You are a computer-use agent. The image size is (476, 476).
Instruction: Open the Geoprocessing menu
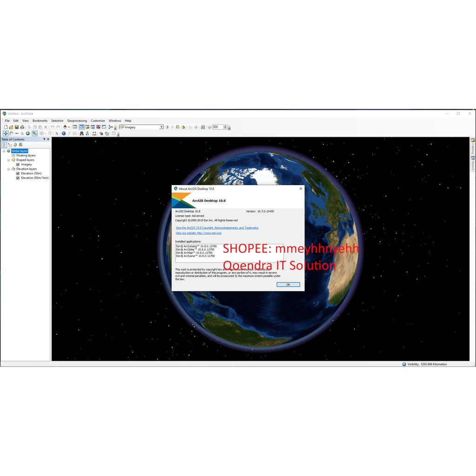(77, 120)
